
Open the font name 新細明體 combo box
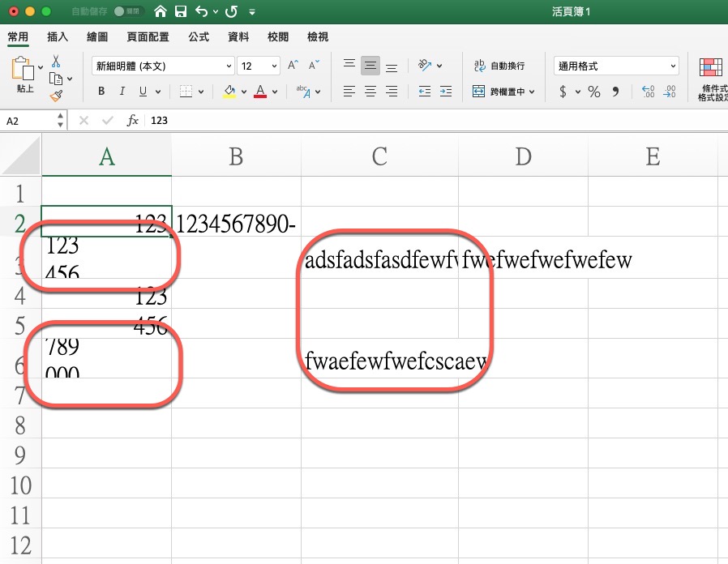click(163, 66)
